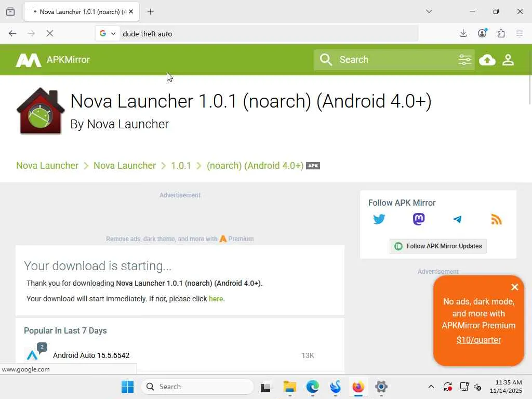Launch Microsoft Edge from taskbar
This screenshot has height=399, width=532.
click(x=312, y=387)
